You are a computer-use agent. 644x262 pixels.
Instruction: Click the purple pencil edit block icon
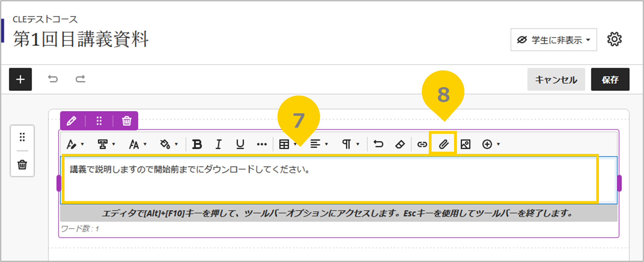click(x=72, y=121)
